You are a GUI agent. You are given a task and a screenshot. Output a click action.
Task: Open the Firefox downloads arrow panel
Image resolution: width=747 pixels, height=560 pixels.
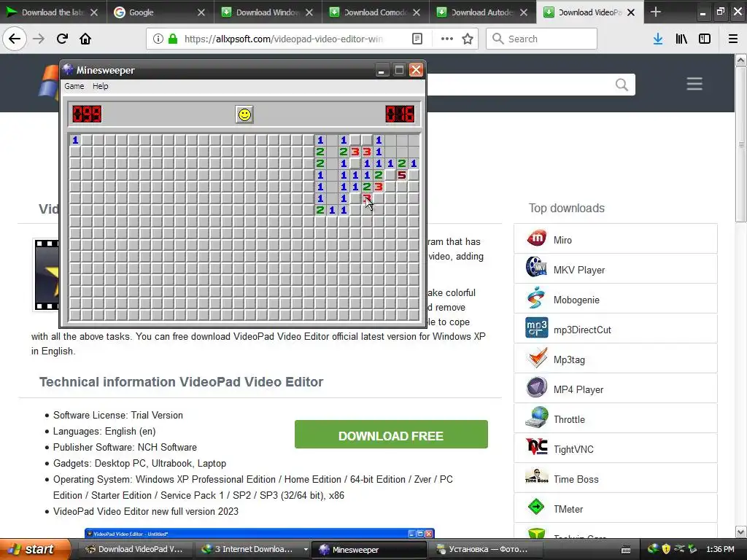pos(658,39)
